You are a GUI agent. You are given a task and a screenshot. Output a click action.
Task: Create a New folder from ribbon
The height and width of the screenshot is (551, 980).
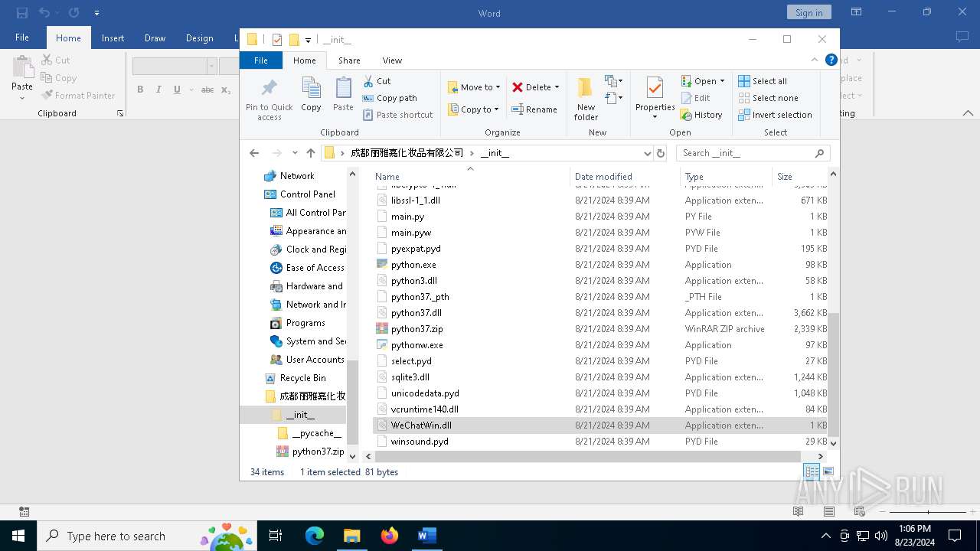pyautogui.click(x=586, y=98)
